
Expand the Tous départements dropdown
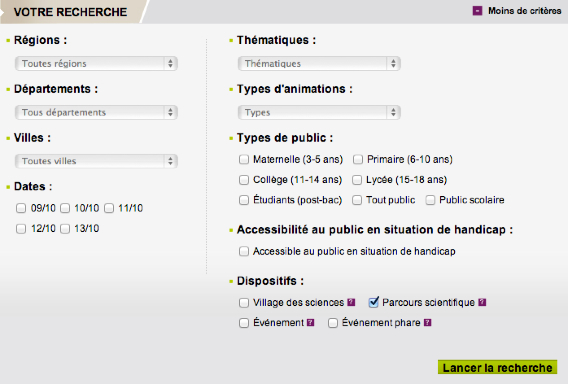(96, 112)
